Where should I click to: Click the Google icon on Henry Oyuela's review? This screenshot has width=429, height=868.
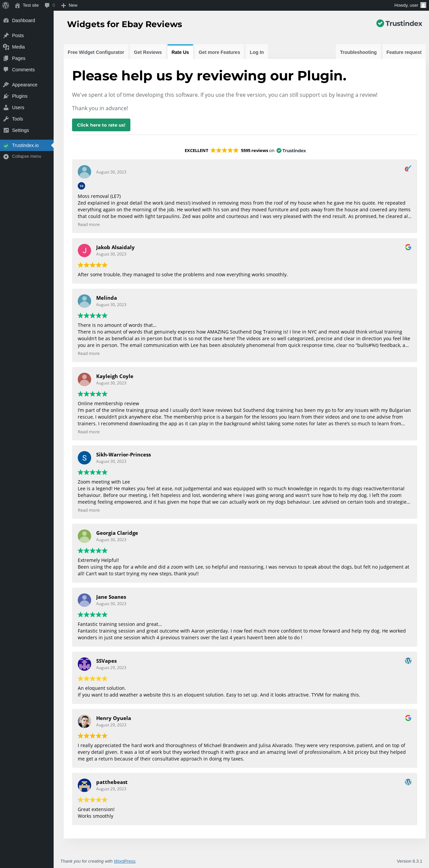tap(408, 718)
